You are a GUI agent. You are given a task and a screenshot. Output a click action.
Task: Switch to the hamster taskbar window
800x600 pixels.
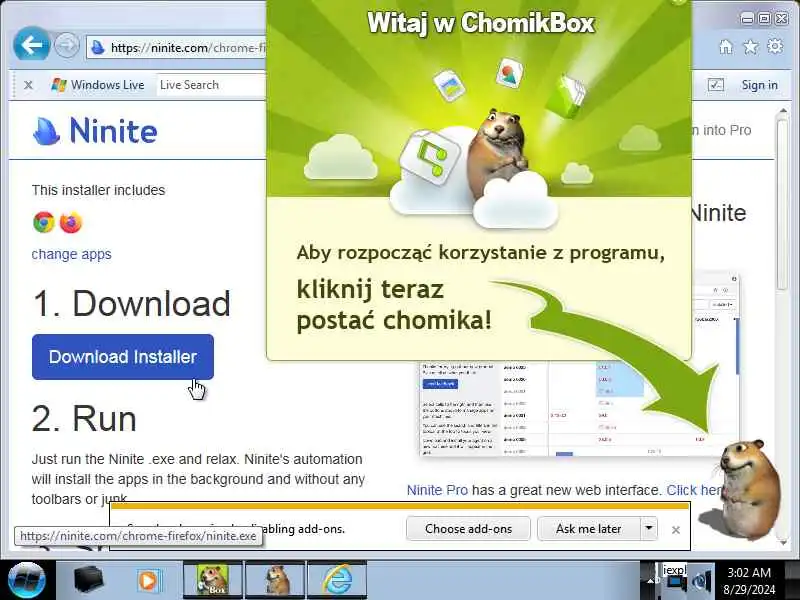[x=276, y=580]
